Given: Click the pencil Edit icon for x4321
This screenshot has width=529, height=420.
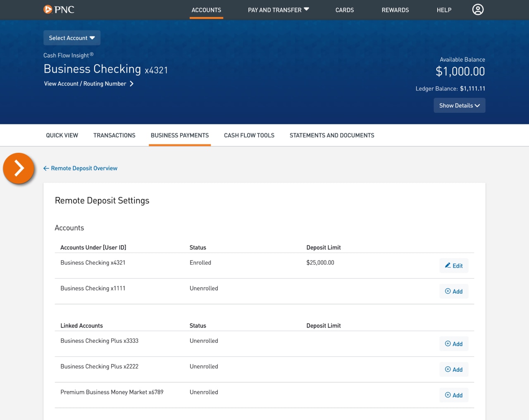Looking at the screenshot, I should point(449,265).
